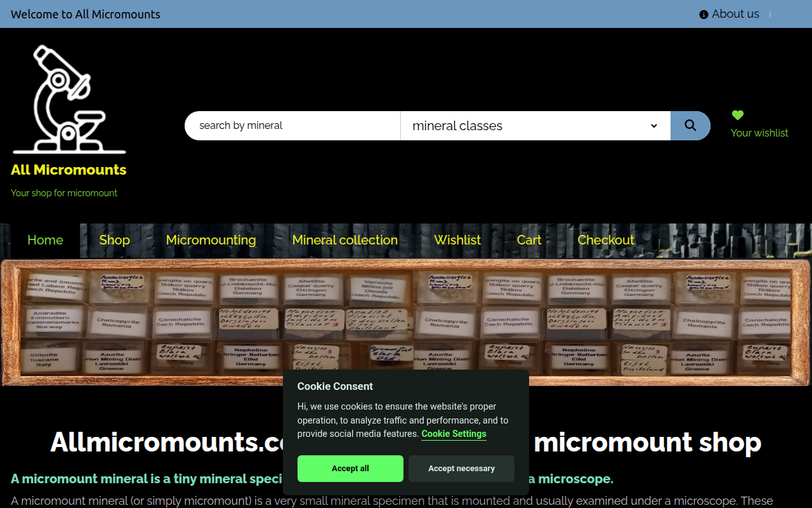Open Mineral collection in the navigation

[345, 240]
